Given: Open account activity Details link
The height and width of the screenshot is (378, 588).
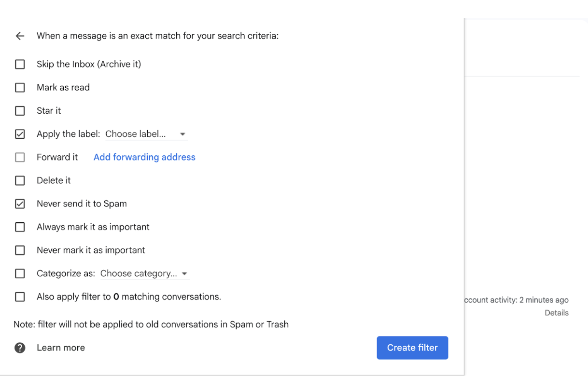Looking at the screenshot, I should 556,313.
